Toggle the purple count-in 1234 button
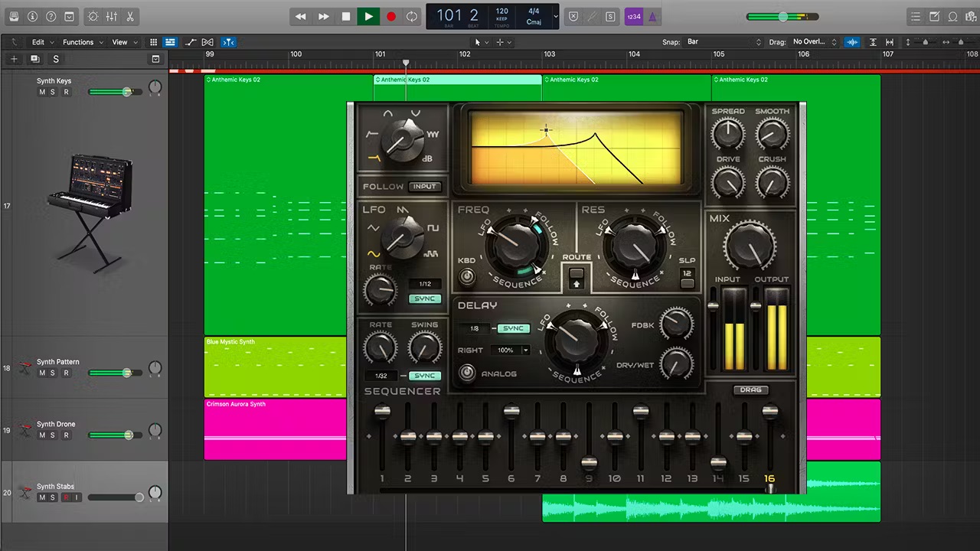This screenshot has height=551, width=980. point(634,16)
